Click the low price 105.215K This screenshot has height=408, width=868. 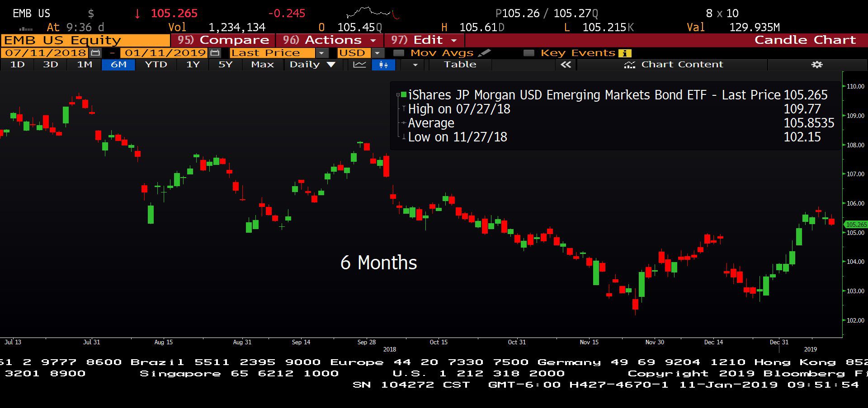tap(608, 28)
